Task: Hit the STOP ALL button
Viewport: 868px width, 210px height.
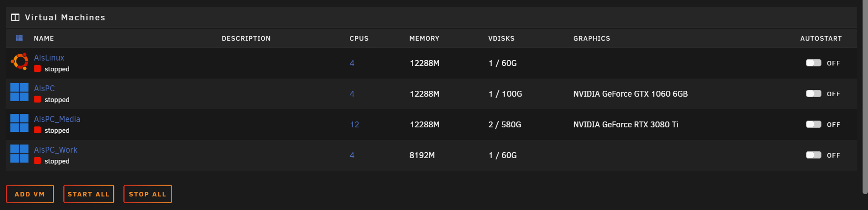Action: pyautogui.click(x=147, y=194)
